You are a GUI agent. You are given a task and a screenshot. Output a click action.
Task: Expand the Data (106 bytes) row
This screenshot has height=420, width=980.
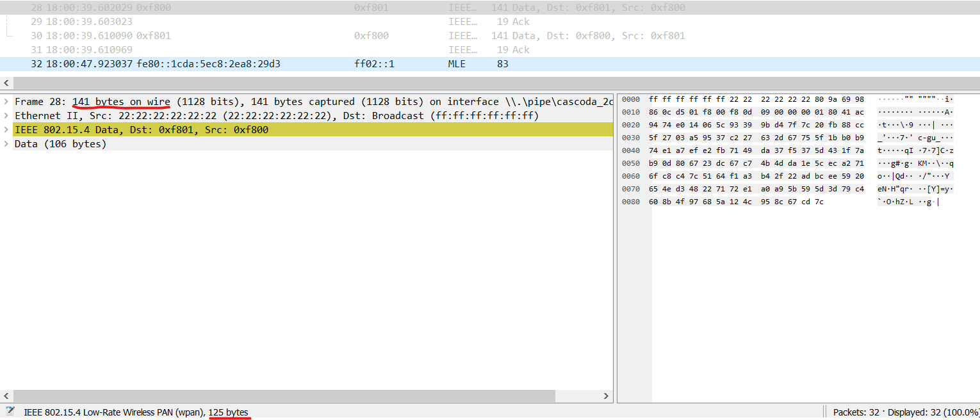click(6, 144)
